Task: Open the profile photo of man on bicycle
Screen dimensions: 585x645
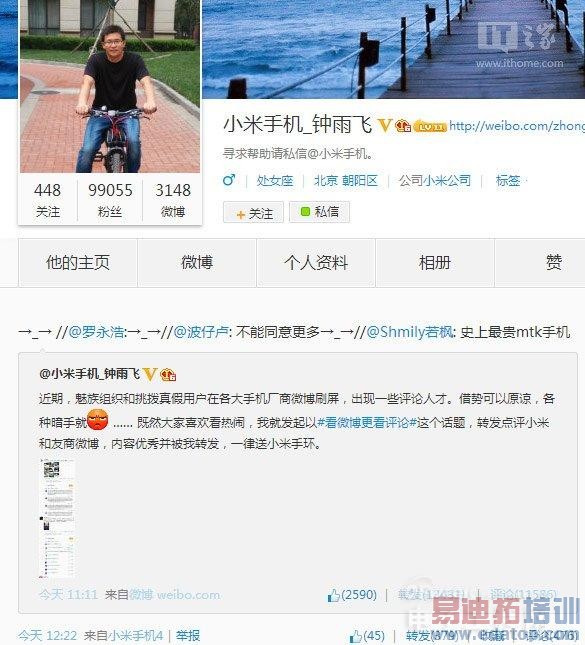Action: click(x=110, y=86)
